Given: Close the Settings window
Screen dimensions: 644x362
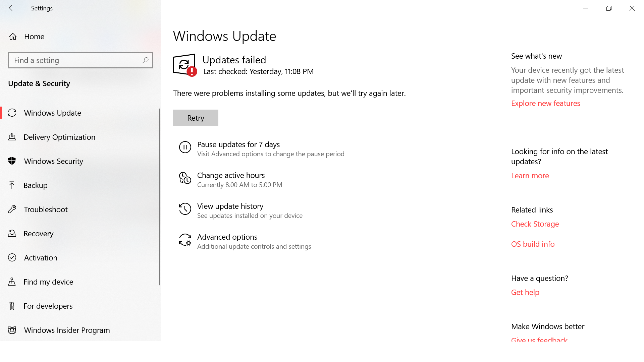Looking at the screenshot, I should coord(632,8).
